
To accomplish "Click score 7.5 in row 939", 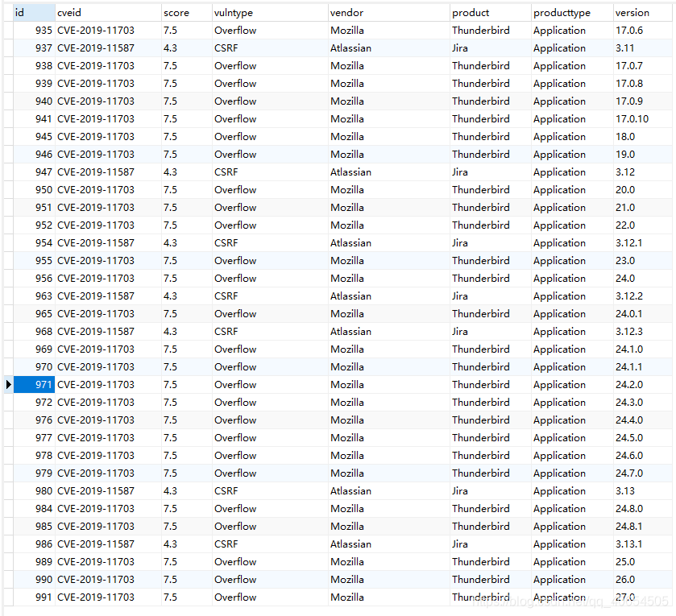I will (187, 83).
